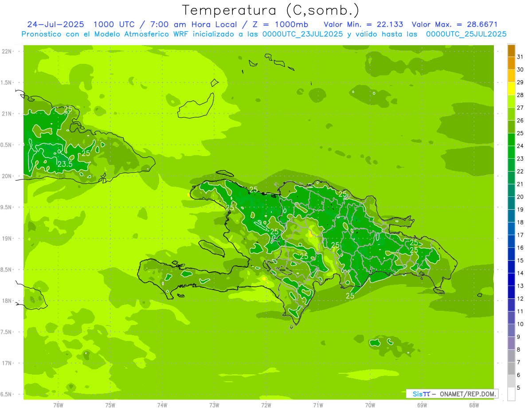The height and width of the screenshot is (411, 532).
Task: Click the "8.5N" latitude axis label
Action: tap(7, 270)
